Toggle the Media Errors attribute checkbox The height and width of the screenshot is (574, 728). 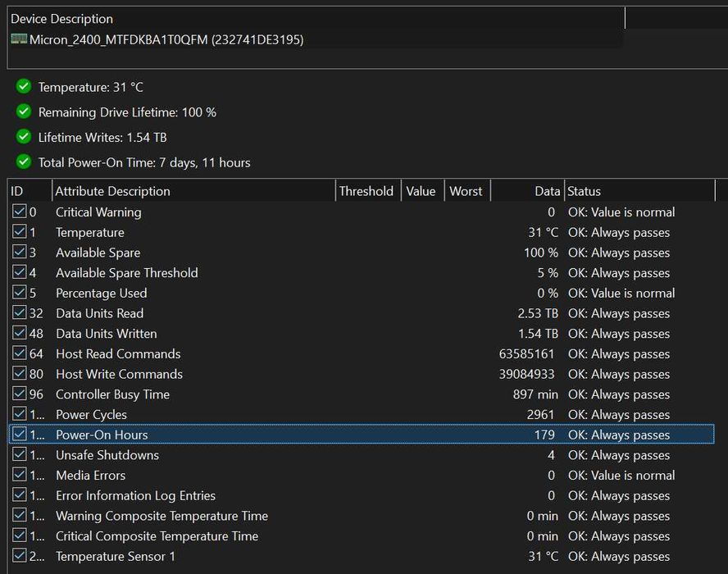(x=20, y=476)
